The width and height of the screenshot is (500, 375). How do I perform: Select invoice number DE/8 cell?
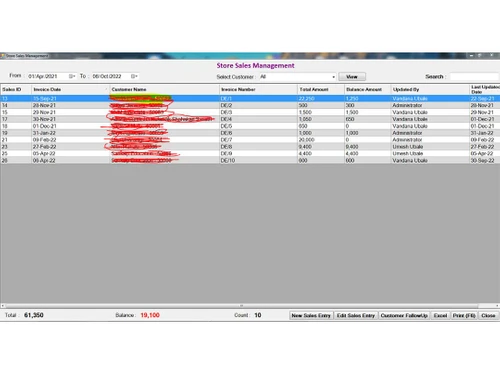258,147
